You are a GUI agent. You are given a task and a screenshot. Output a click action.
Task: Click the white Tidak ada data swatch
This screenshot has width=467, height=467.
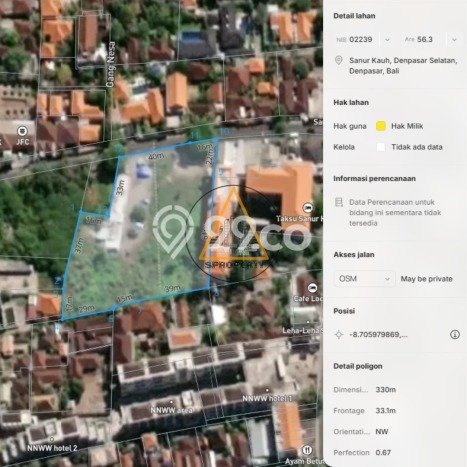tap(381, 147)
